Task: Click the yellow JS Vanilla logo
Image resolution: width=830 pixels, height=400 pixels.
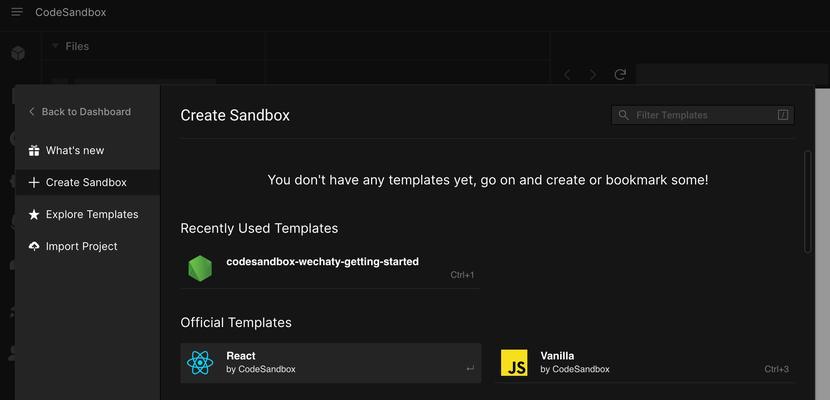Action: pyautogui.click(x=514, y=362)
